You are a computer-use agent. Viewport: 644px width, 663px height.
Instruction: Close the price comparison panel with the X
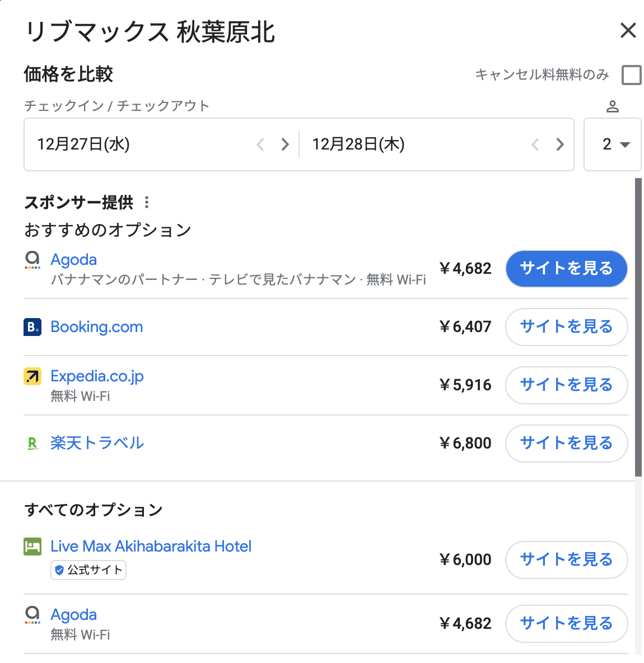tap(628, 30)
